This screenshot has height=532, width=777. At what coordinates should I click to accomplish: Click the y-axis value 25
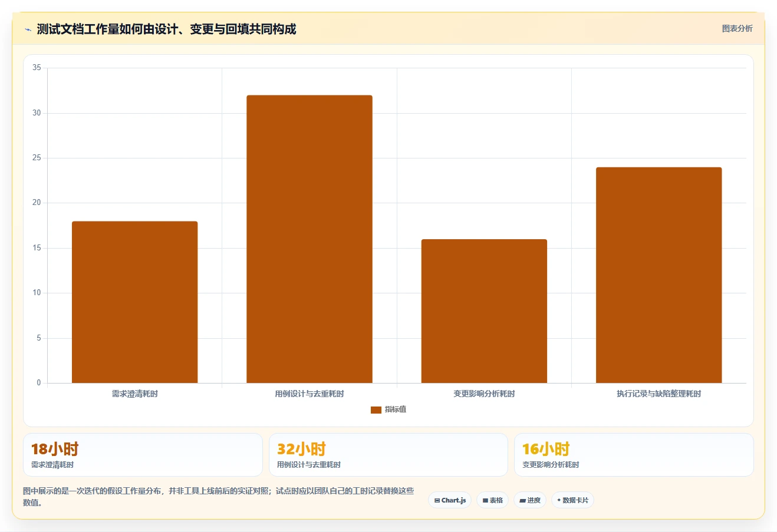pos(37,158)
